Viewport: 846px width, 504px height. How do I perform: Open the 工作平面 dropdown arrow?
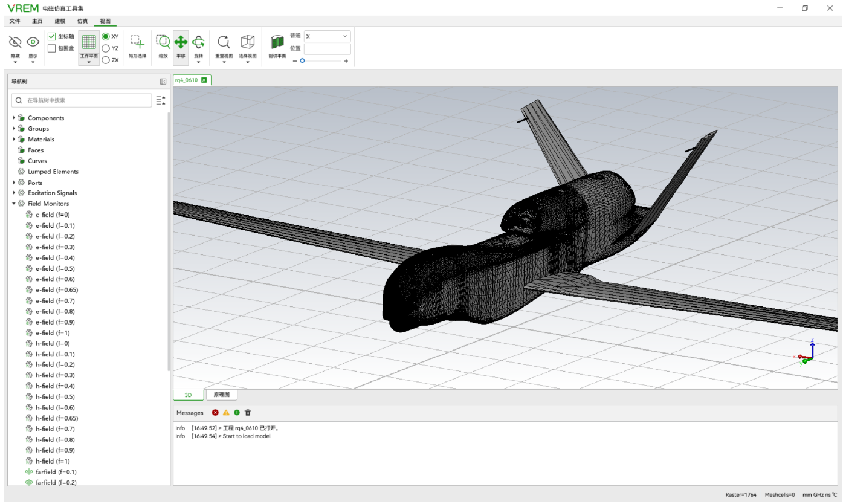pyautogui.click(x=89, y=62)
